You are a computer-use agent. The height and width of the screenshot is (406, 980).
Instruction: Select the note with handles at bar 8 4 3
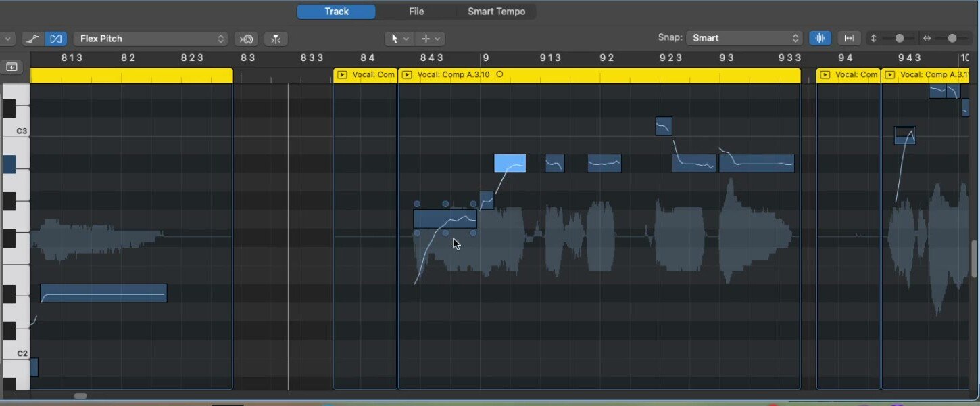pyautogui.click(x=445, y=219)
